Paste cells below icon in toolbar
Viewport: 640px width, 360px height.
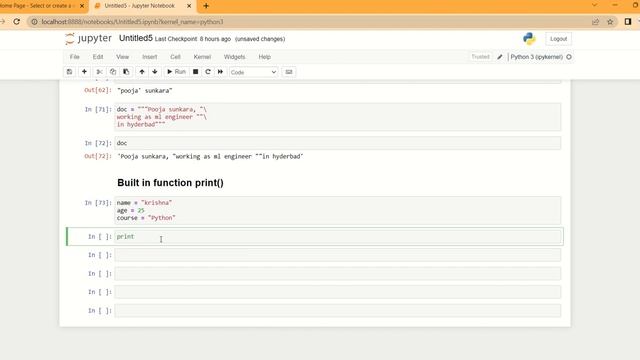coord(126,72)
